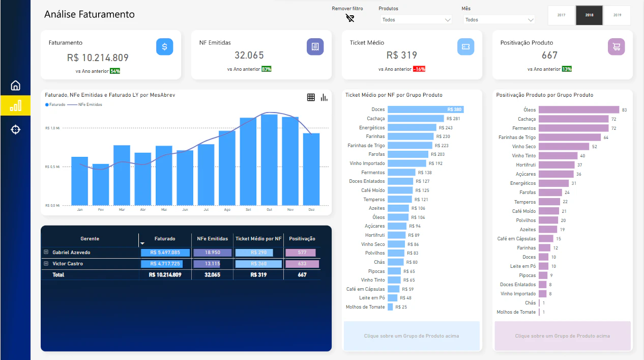Click the -16% vs Ano anterior badge
The image size is (644, 360).
pos(419,69)
